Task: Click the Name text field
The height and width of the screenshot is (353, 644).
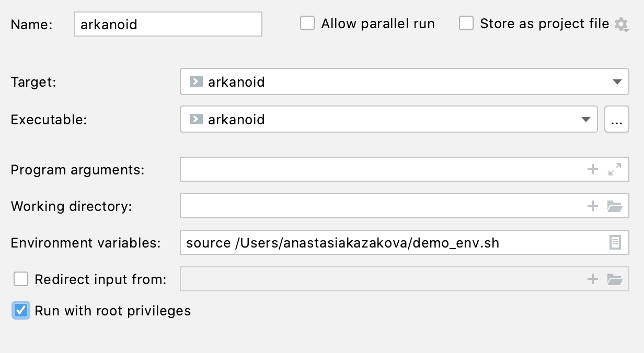Action: 168,24
